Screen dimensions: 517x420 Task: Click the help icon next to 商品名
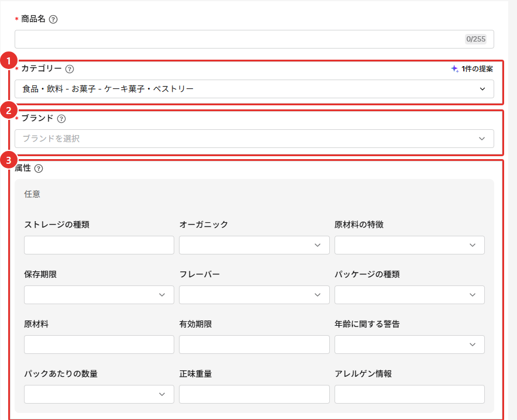53,19
